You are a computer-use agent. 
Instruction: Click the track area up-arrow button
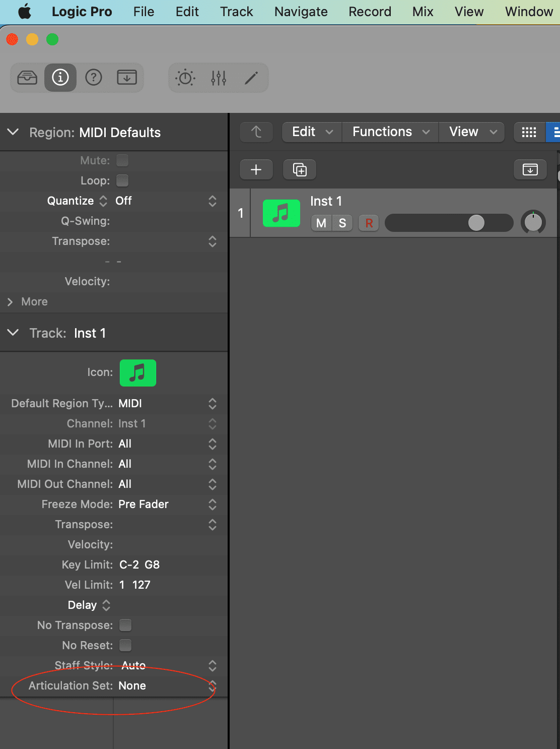[x=256, y=132]
